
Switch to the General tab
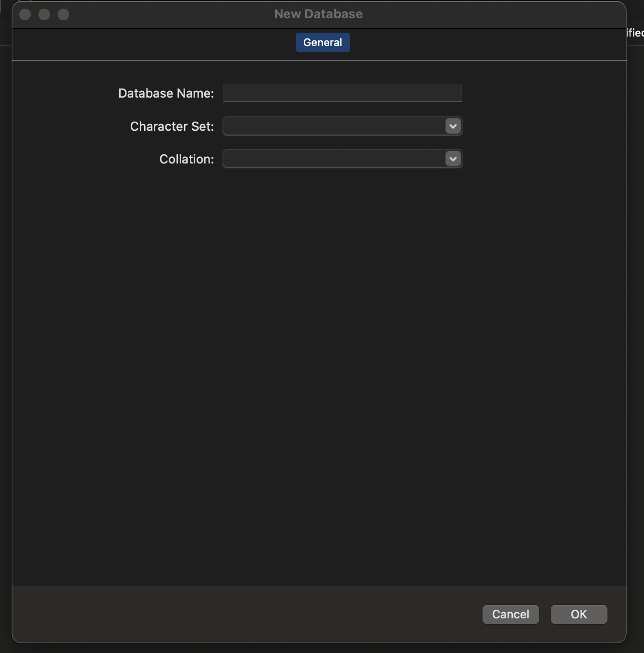[x=322, y=42]
